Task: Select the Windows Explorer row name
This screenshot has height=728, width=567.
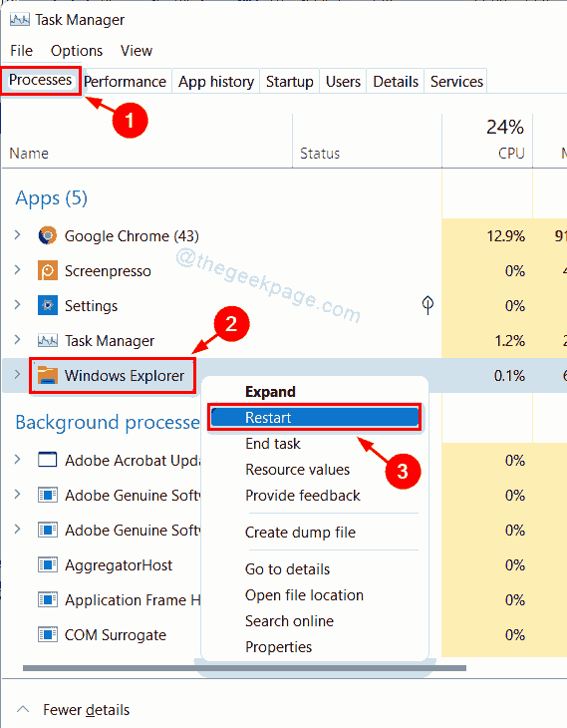Action: coord(125,376)
